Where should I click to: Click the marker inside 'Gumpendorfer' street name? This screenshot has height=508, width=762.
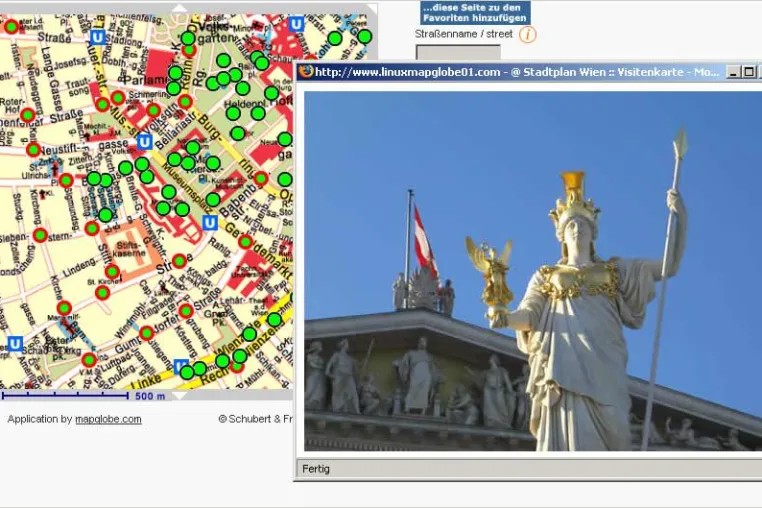point(146,333)
